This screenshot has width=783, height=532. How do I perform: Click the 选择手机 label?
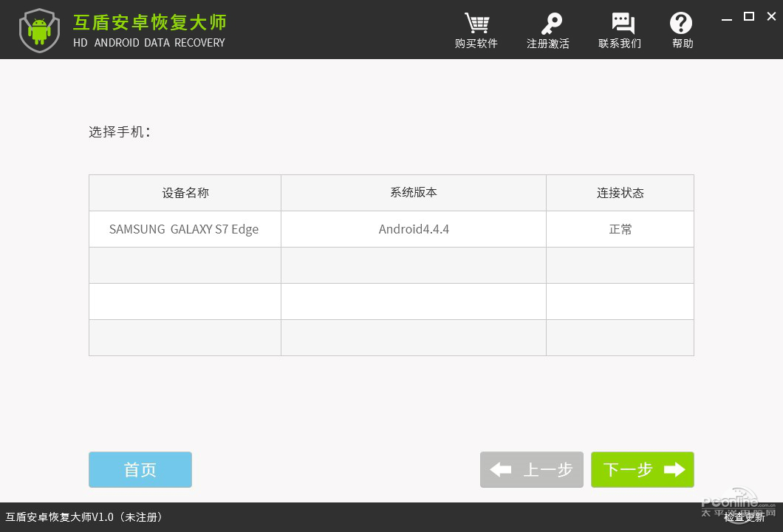tap(120, 132)
